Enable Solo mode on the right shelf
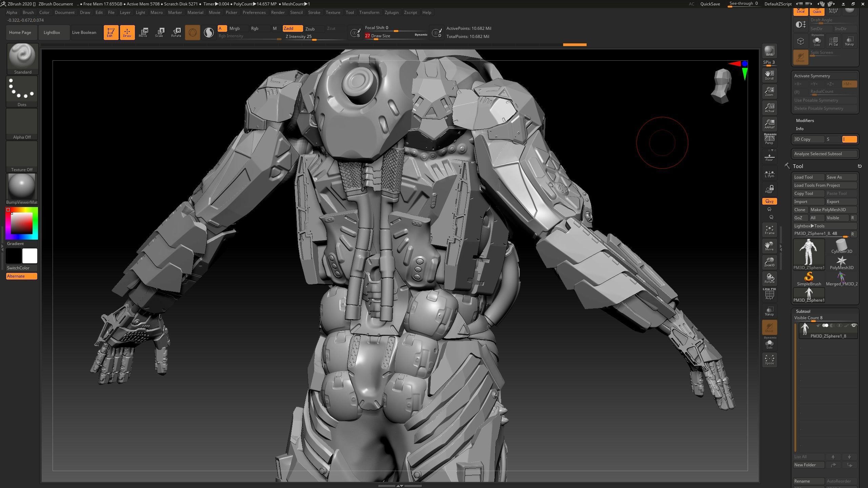 pos(769,344)
